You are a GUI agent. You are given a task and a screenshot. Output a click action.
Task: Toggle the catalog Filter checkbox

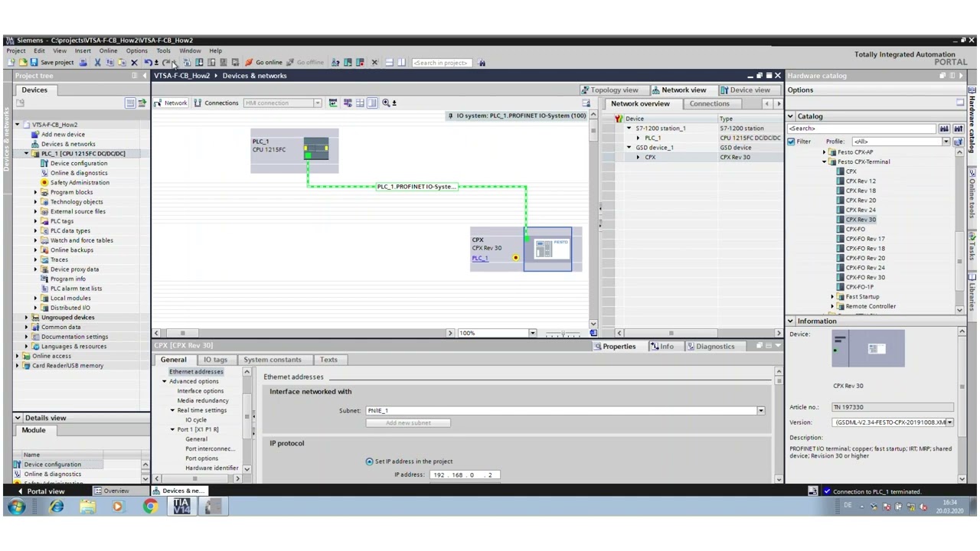click(x=792, y=142)
